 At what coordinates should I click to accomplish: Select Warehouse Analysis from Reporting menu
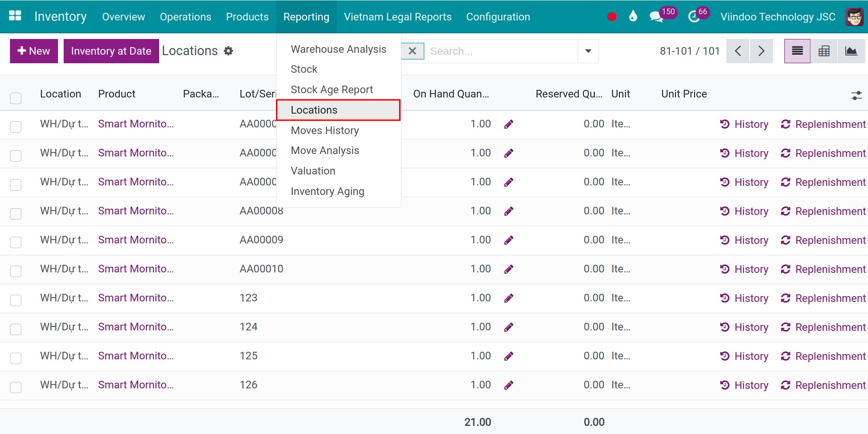(x=338, y=49)
